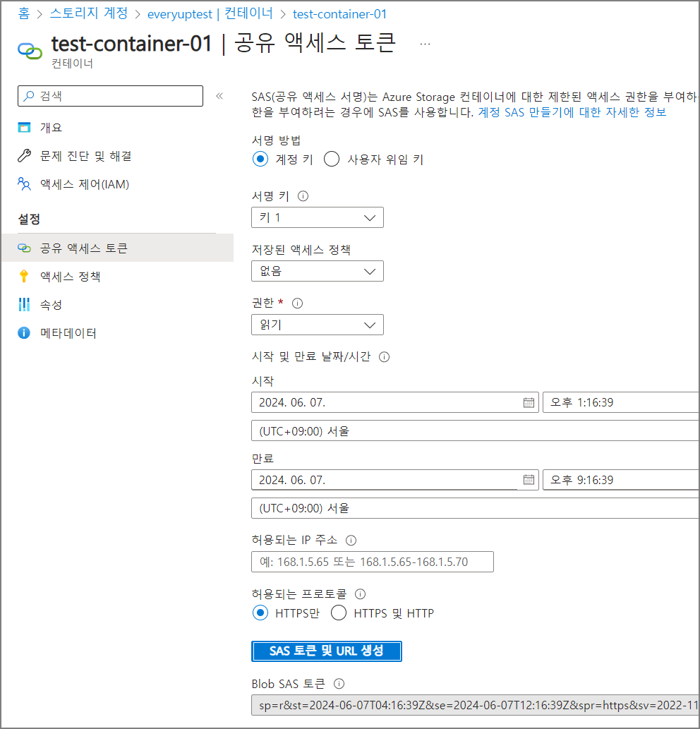
Task: Expand the 서명 키 dropdown showing 키 1
Action: [318, 217]
